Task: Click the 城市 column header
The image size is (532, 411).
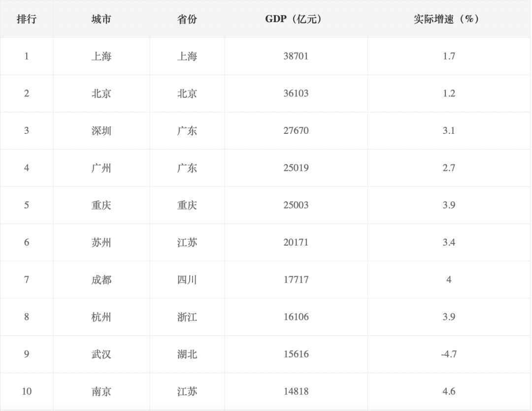Action: (101, 19)
